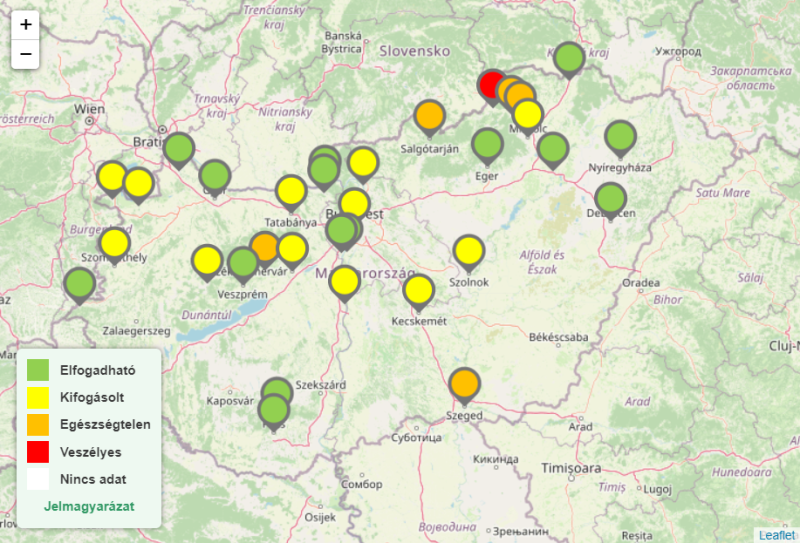Viewport: 800px width, 543px height.
Task: Click the green marker at Győr
Action: [x=215, y=176]
